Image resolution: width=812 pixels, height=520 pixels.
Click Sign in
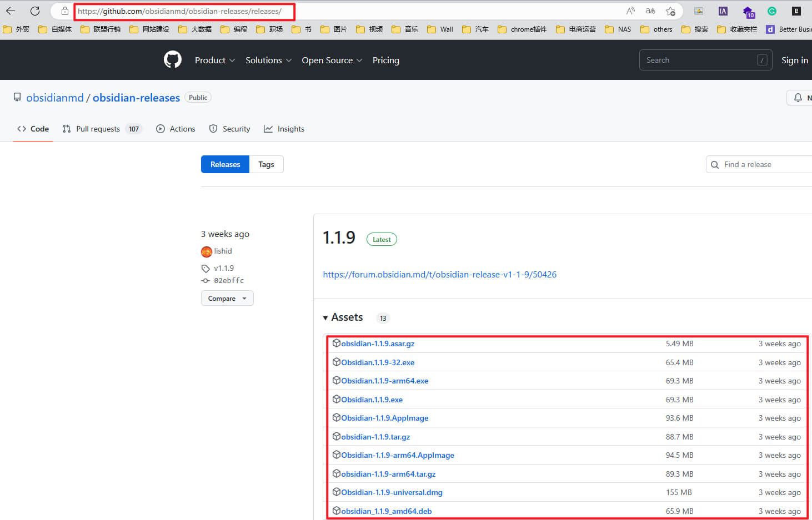point(794,60)
